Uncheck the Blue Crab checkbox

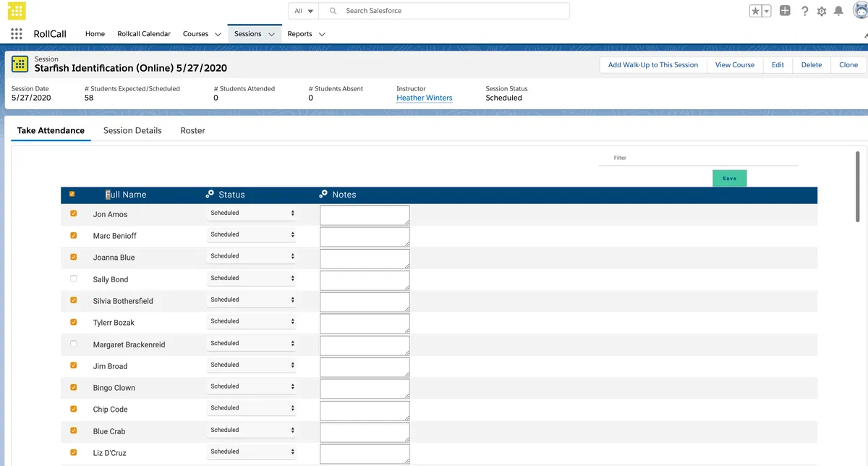(x=74, y=431)
